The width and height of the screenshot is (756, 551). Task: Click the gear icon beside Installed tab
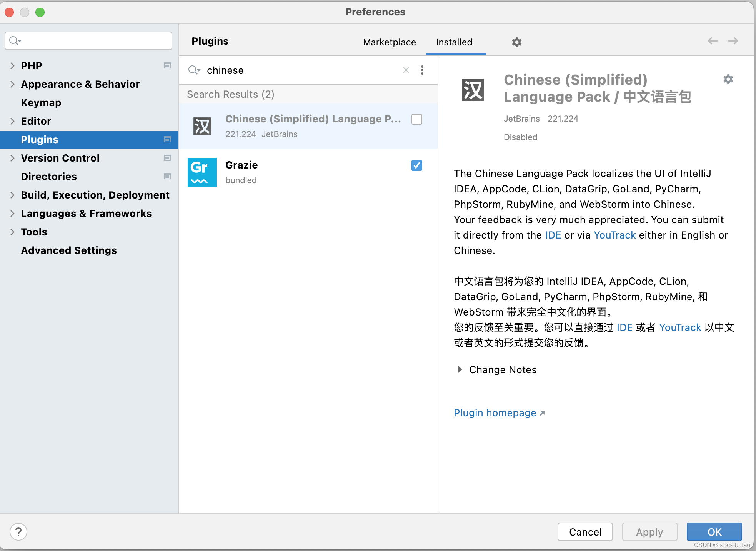tap(516, 42)
